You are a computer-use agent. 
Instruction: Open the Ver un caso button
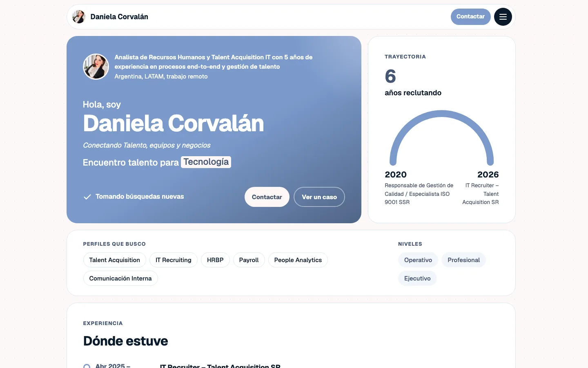point(319,197)
